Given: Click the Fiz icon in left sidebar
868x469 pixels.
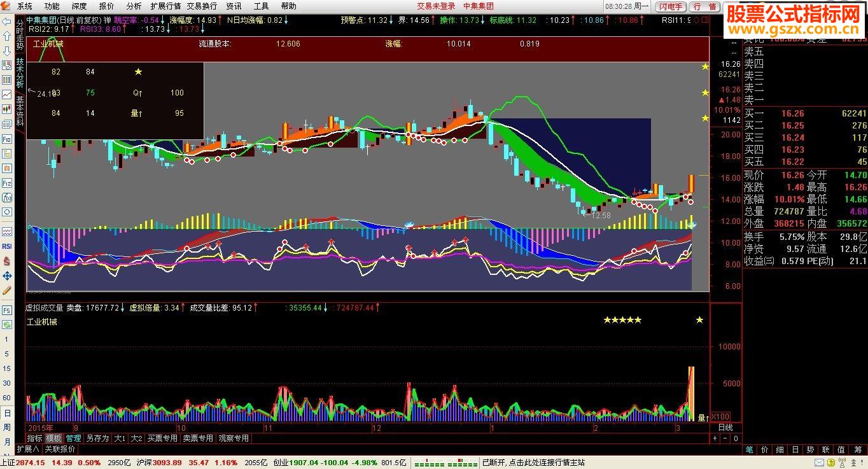Looking at the screenshot, I should click(6, 183).
